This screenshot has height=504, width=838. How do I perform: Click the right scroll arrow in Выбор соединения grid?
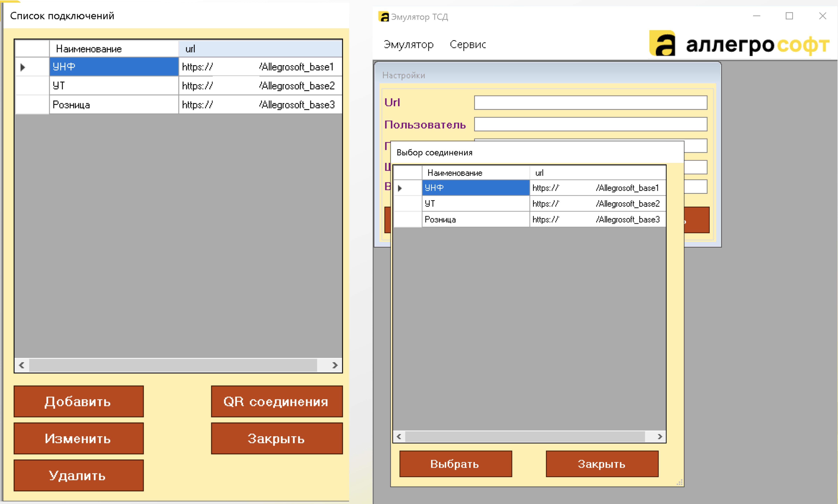point(660,436)
